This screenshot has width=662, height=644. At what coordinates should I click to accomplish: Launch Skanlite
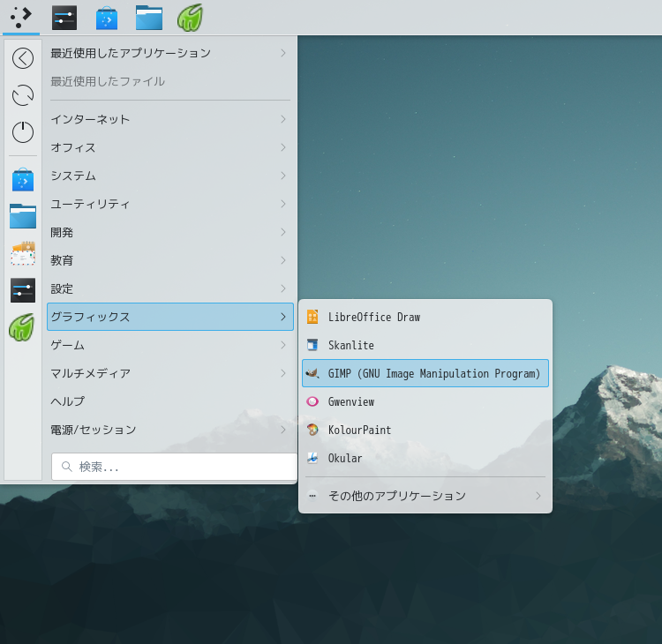425,345
